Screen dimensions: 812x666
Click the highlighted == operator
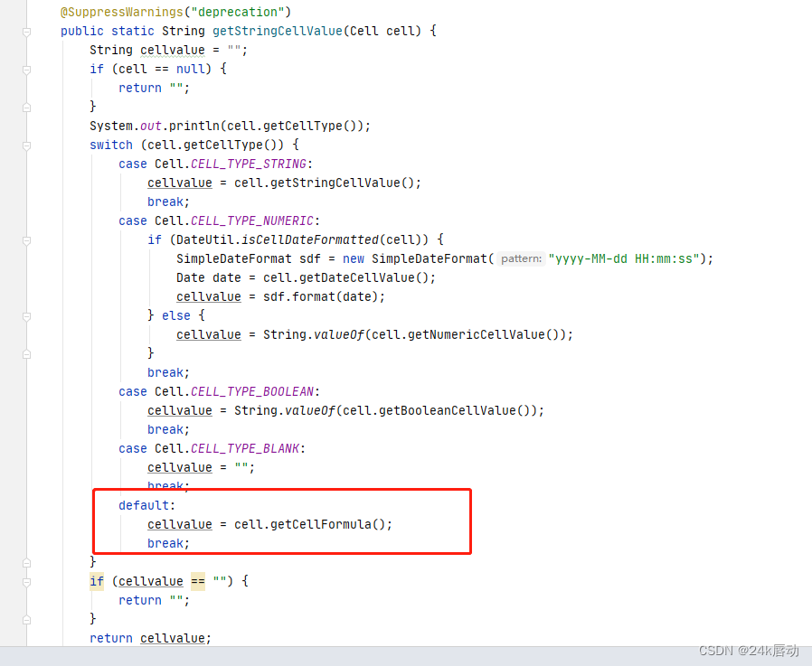(x=197, y=581)
